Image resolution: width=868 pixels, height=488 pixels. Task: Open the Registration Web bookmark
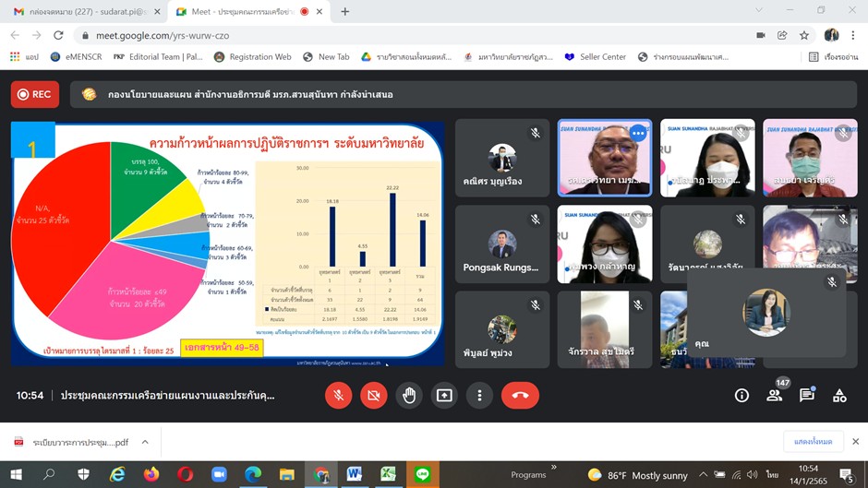(x=252, y=56)
